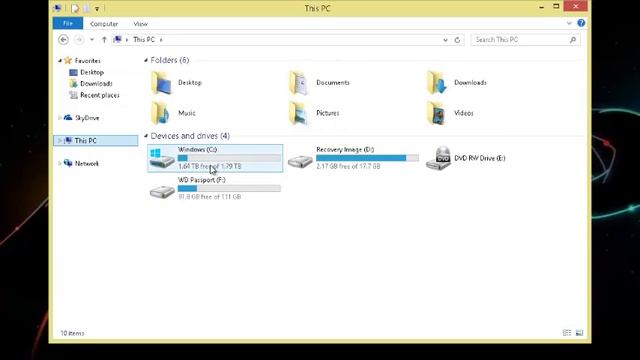Select Network in navigation pane
The height and width of the screenshot is (360, 640).
coord(87,164)
